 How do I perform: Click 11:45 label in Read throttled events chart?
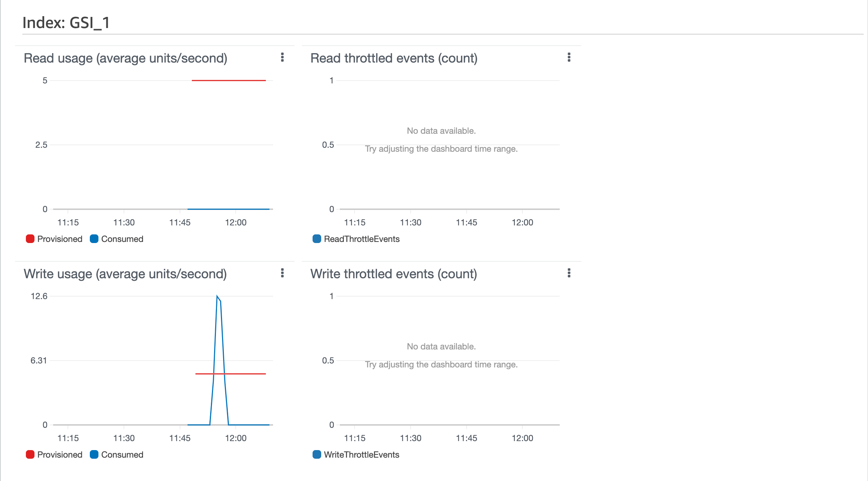[466, 223]
